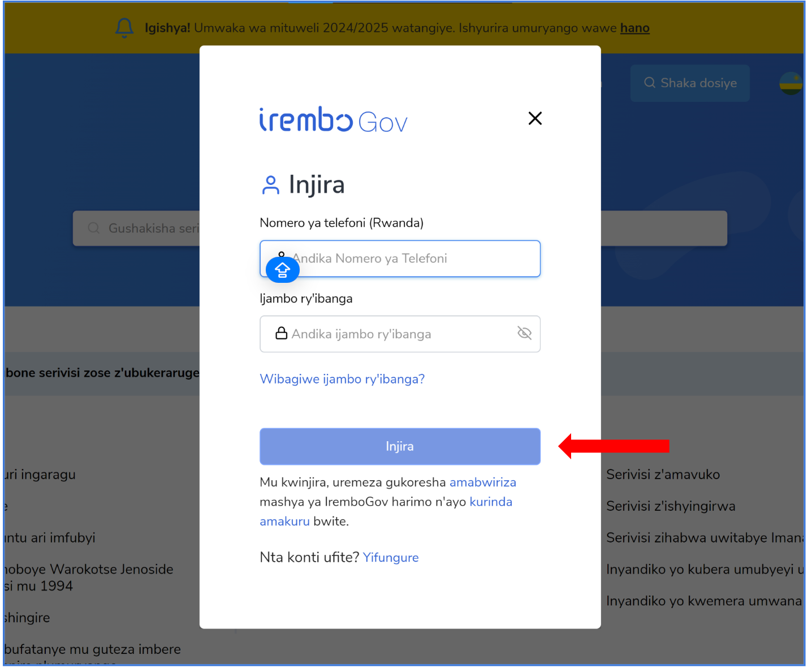Click the IremboGov logo
This screenshot has width=812, height=672.
click(x=333, y=119)
